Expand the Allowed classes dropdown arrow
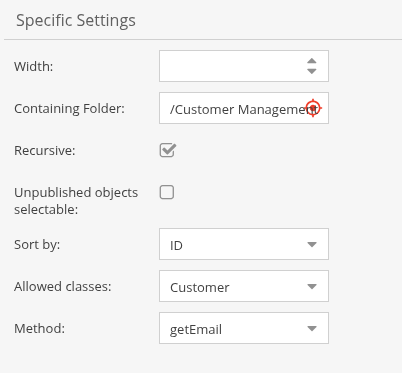 coord(312,286)
